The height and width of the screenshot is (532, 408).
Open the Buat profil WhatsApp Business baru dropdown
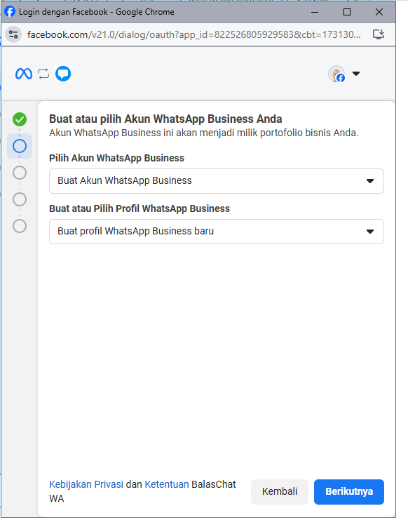click(x=217, y=232)
